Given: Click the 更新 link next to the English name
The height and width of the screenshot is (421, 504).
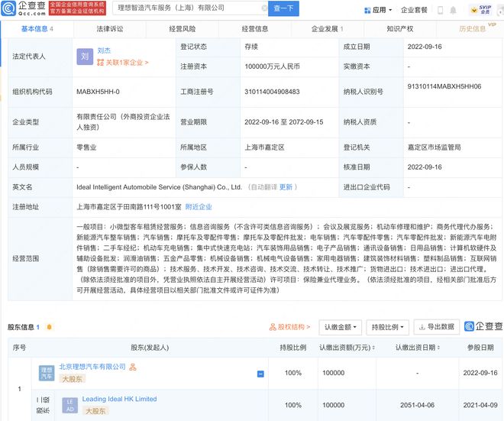Looking at the screenshot, I should tap(286, 187).
